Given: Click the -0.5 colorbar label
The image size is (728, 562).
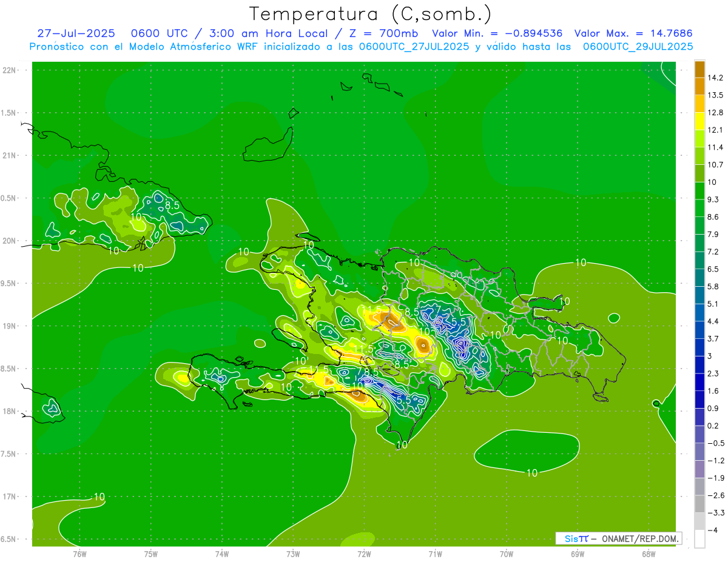Looking at the screenshot, I should pyautogui.click(x=715, y=443).
